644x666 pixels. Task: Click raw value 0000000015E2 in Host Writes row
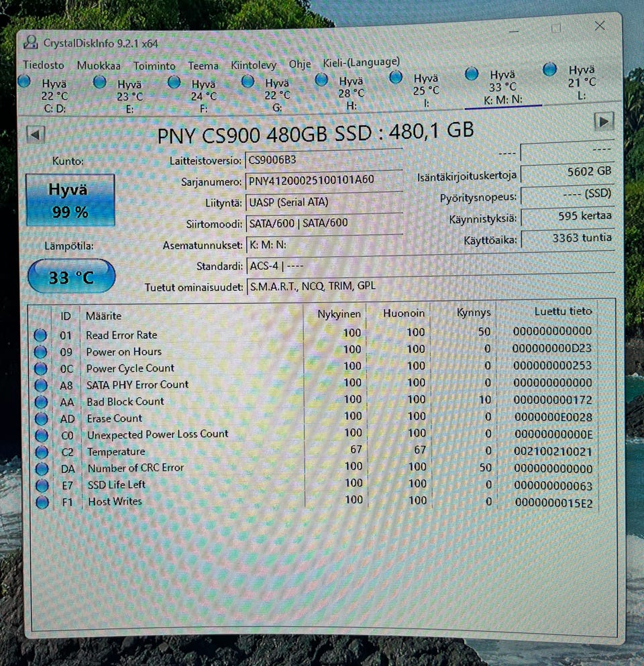(x=553, y=503)
